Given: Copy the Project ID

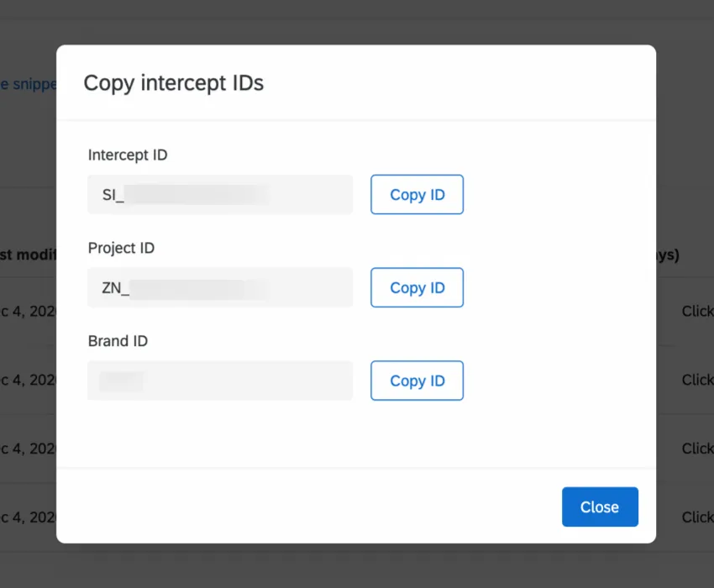Looking at the screenshot, I should 417,287.
